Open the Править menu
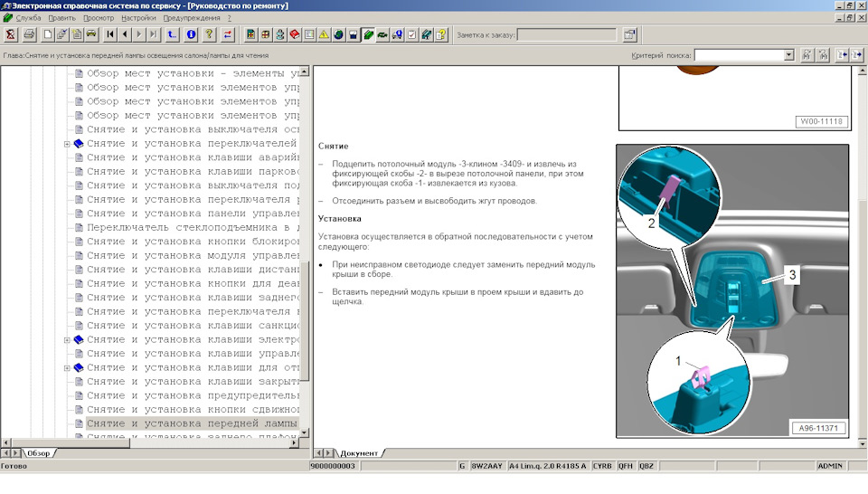The height and width of the screenshot is (494, 868). [x=62, y=18]
